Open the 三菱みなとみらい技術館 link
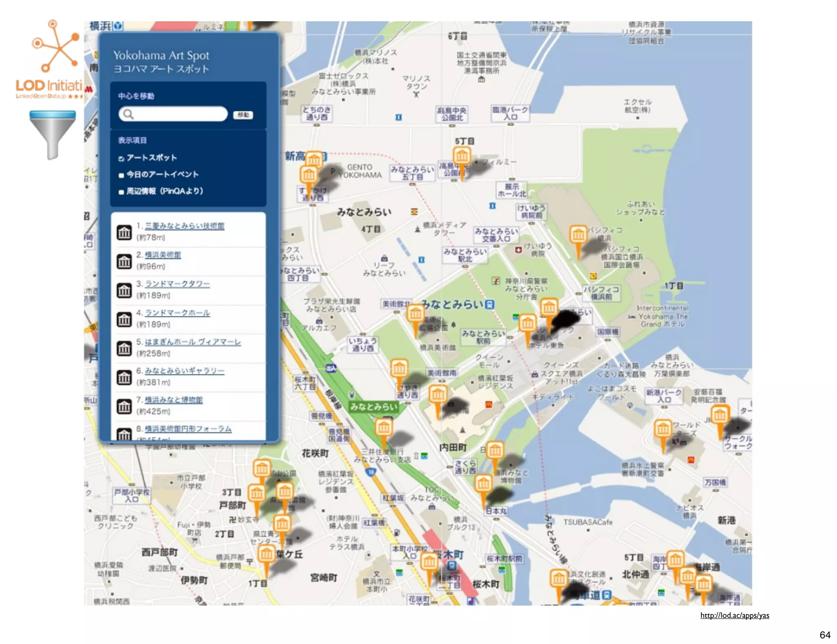 click(184, 226)
